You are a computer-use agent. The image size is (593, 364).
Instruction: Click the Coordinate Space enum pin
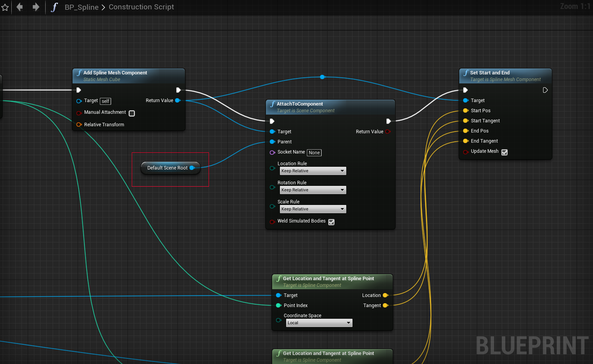pos(278,320)
